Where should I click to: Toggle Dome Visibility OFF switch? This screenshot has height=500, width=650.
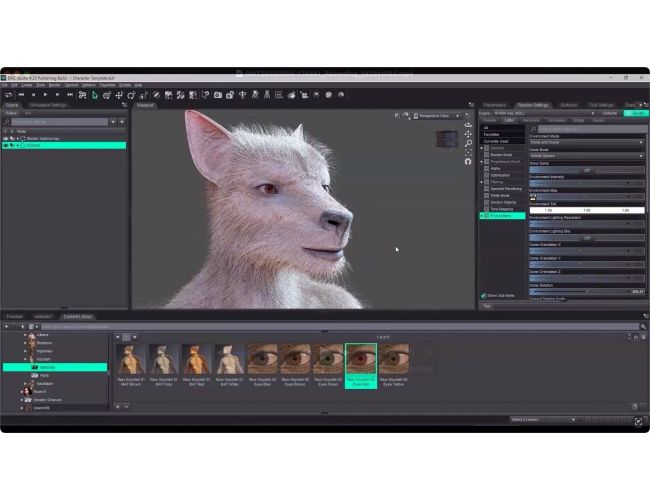[x=587, y=170]
